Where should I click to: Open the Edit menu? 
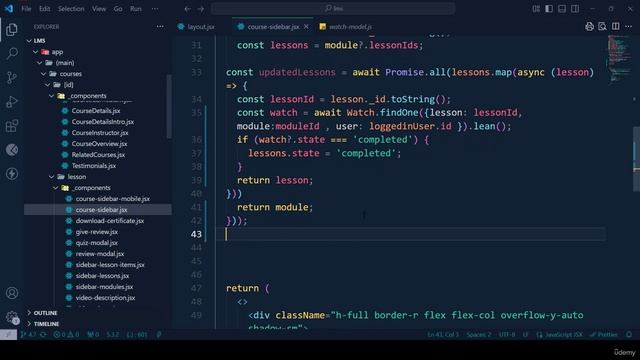[44, 9]
